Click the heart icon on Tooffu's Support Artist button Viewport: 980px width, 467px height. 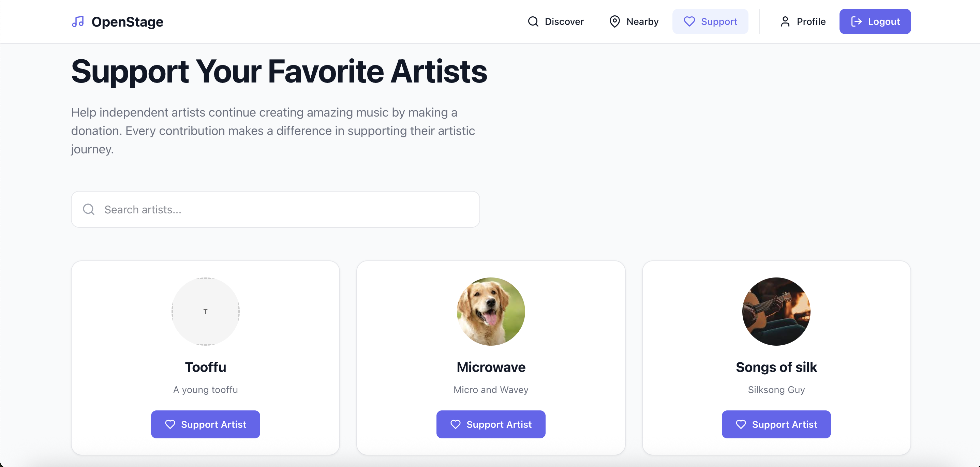click(x=170, y=424)
